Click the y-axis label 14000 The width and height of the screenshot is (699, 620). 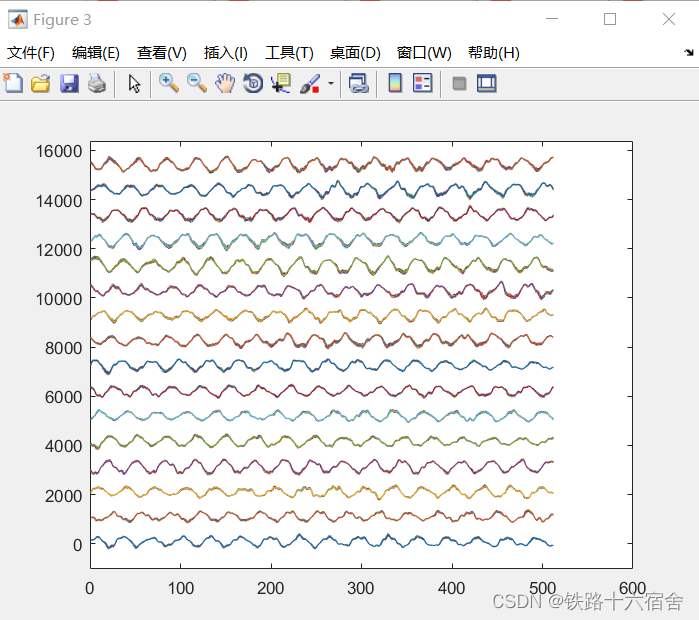click(x=59, y=201)
